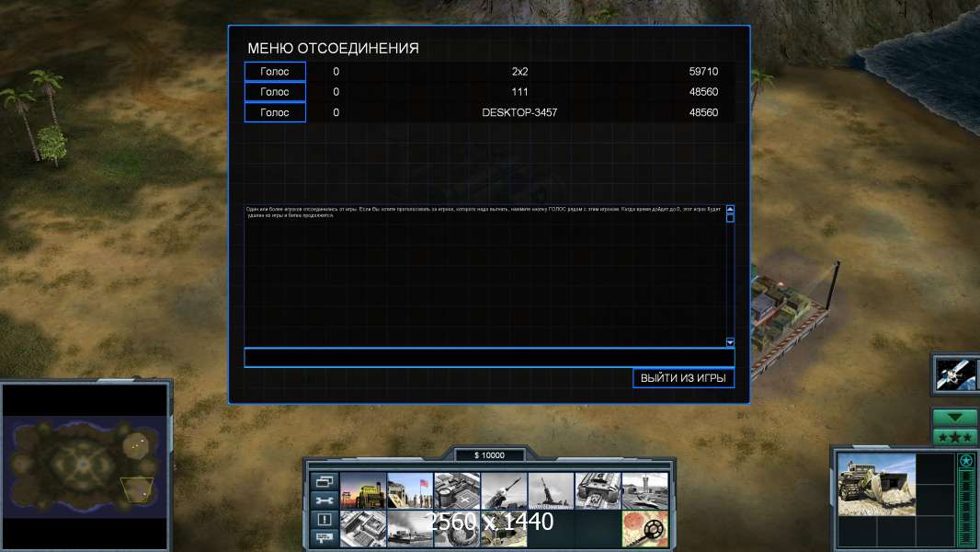Click 48560 in the DESKTOP-3457 row

[704, 112]
